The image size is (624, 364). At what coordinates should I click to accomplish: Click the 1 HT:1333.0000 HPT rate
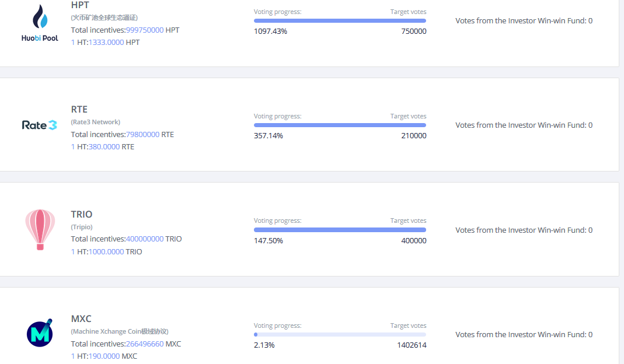click(x=106, y=42)
